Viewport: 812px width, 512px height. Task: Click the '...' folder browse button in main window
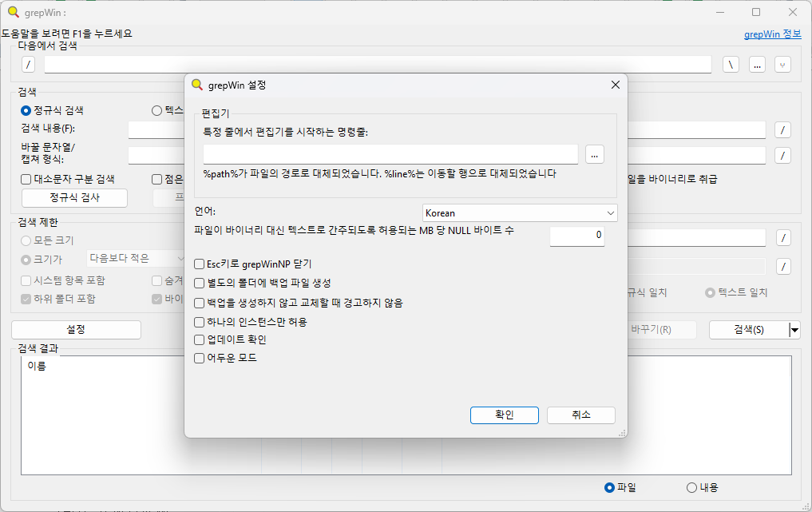[757, 65]
